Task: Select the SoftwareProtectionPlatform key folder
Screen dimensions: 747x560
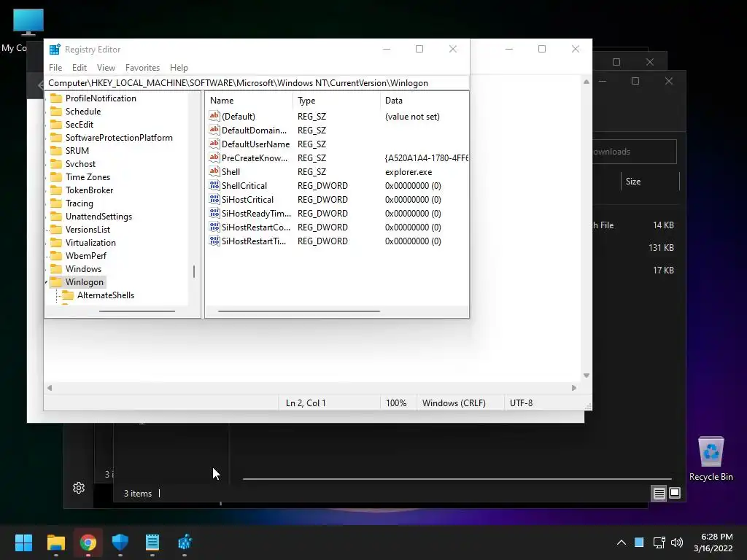Action: (119, 138)
